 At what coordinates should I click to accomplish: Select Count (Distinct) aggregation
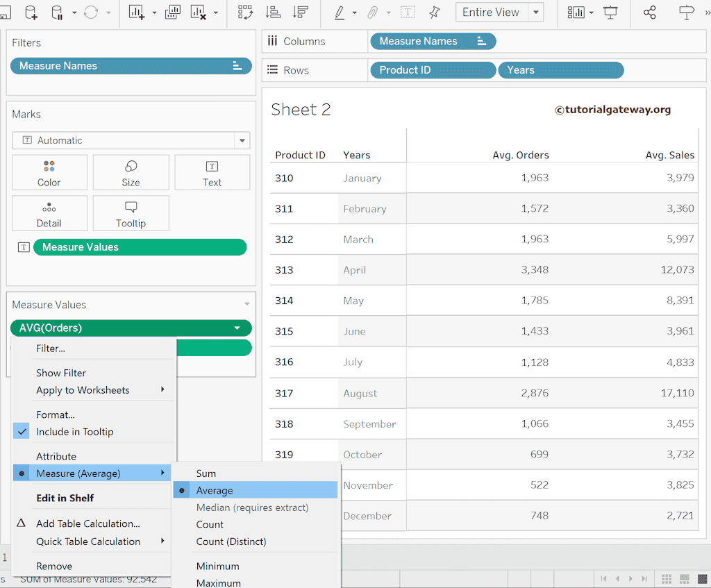pos(231,541)
